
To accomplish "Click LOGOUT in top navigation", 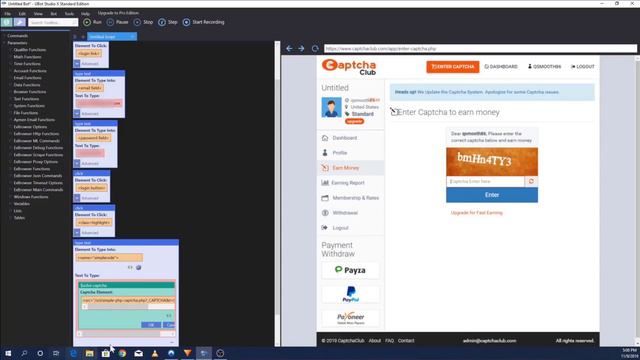I will pyautogui.click(x=582, y=67).
